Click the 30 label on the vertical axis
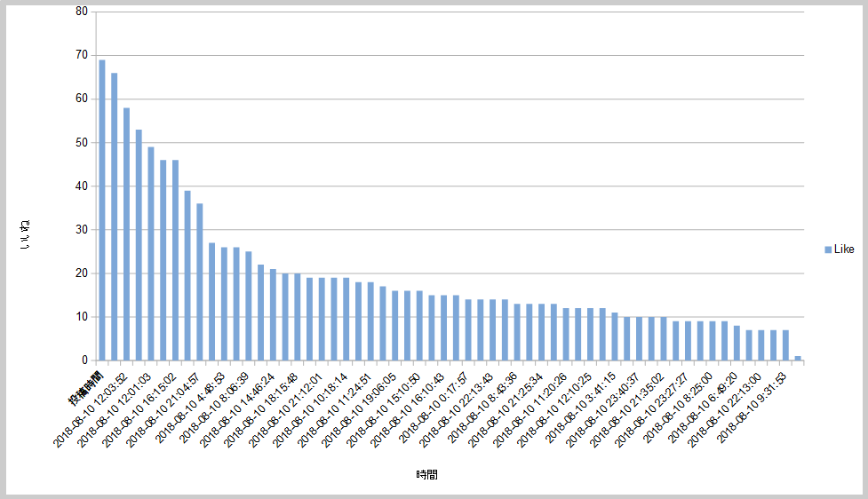The width and height of the screenshot is (868, 499). point(82,230)
